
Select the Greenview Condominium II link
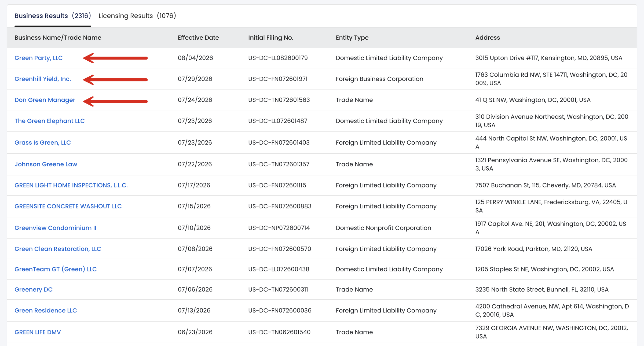(x=56, y=228)
